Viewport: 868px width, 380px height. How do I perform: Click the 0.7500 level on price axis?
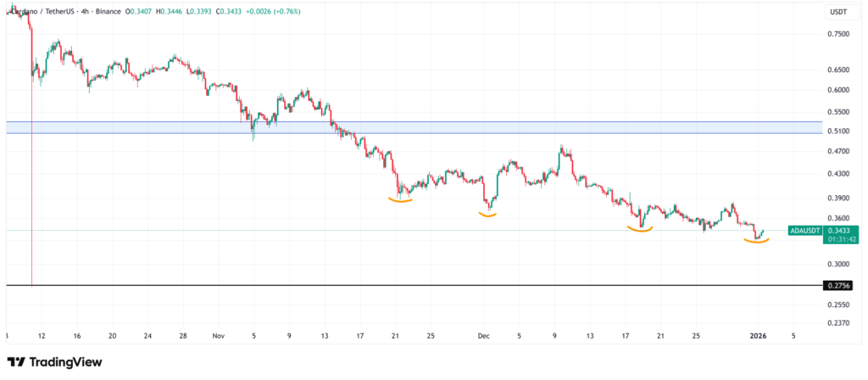837,34
